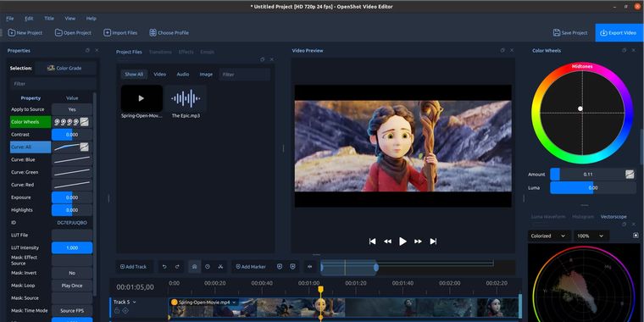This screenshot has width=644, height=322.
Task: Toggle the razor scissors tool
Action: 220,267
